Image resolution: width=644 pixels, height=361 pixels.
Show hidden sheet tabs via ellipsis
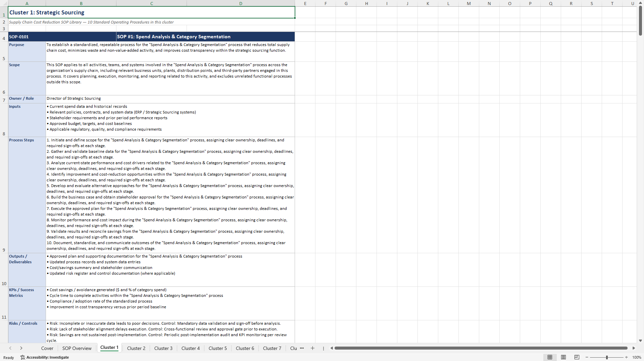click(x=302, y=348)
